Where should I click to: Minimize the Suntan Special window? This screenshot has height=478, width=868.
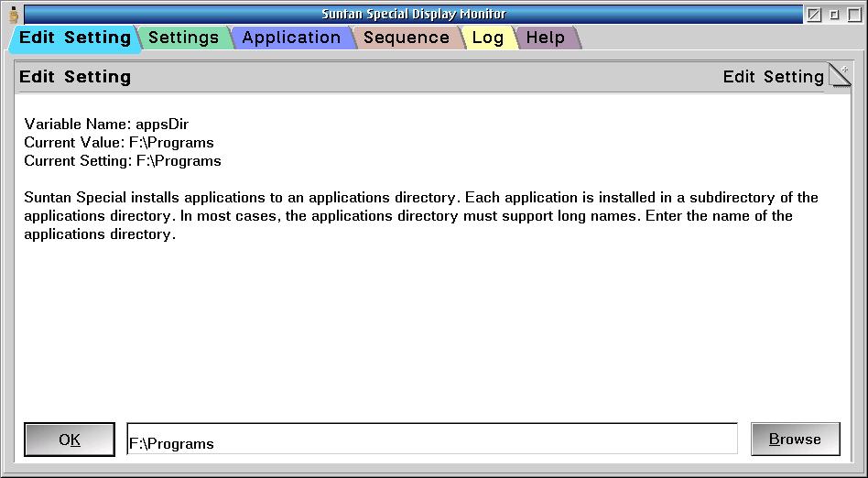(x=834, y=15)
